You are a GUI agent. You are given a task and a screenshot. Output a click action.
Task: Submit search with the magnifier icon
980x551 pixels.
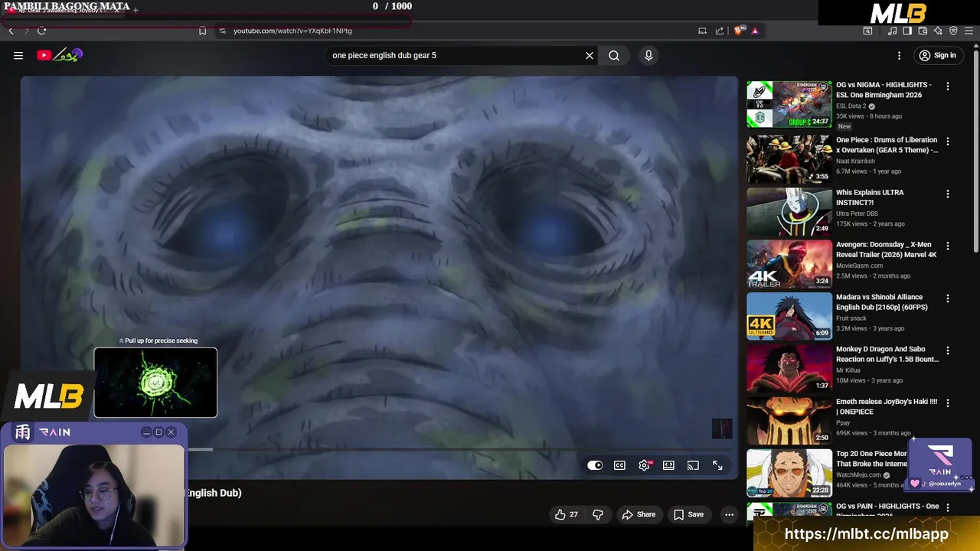point(614,55)
